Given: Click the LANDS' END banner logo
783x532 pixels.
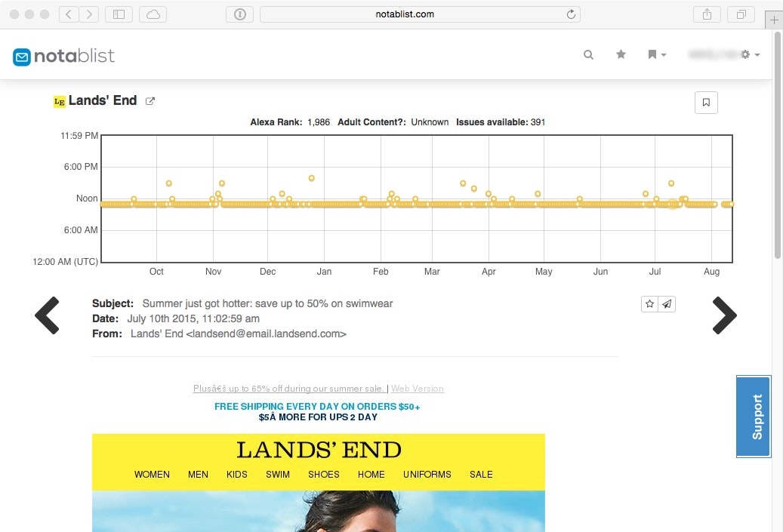Looking at the screenshot, I should tap(319, 450).
